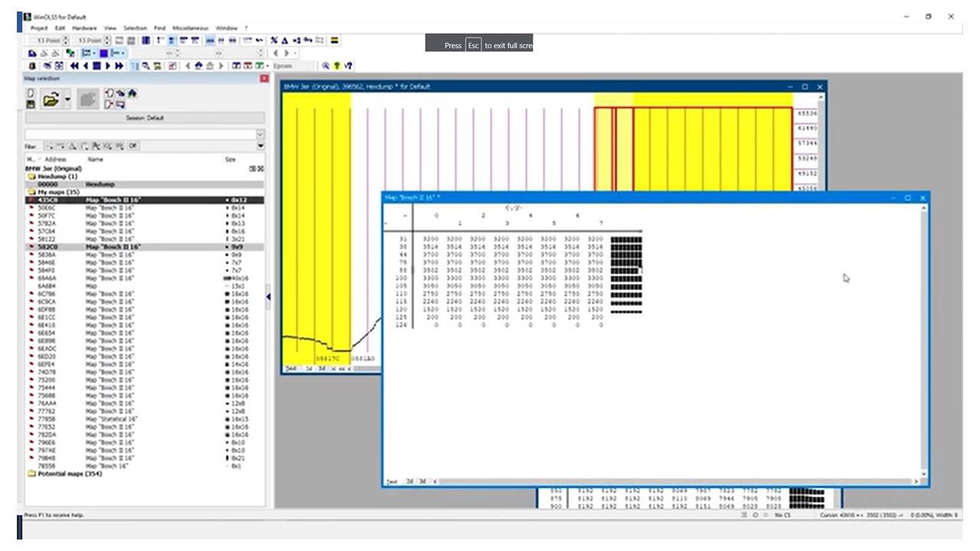The height and width of the screenshot is (551, 980).
Task: Open dropdown arrow beside open folder icon
Action: pos(67,99)
